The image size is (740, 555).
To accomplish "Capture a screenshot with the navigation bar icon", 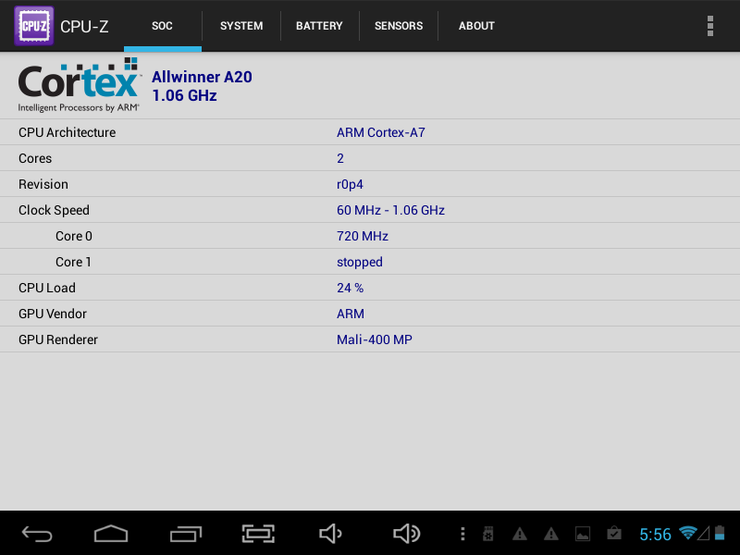I will 258,534.
